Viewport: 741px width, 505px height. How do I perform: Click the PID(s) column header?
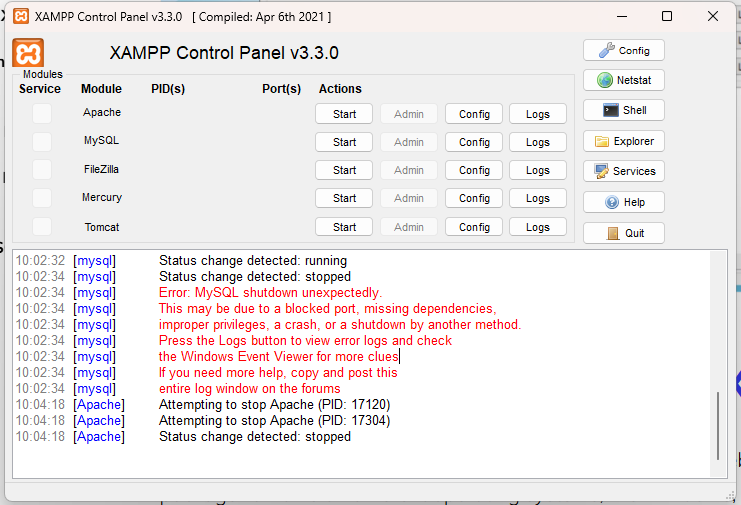coord(168,89)
